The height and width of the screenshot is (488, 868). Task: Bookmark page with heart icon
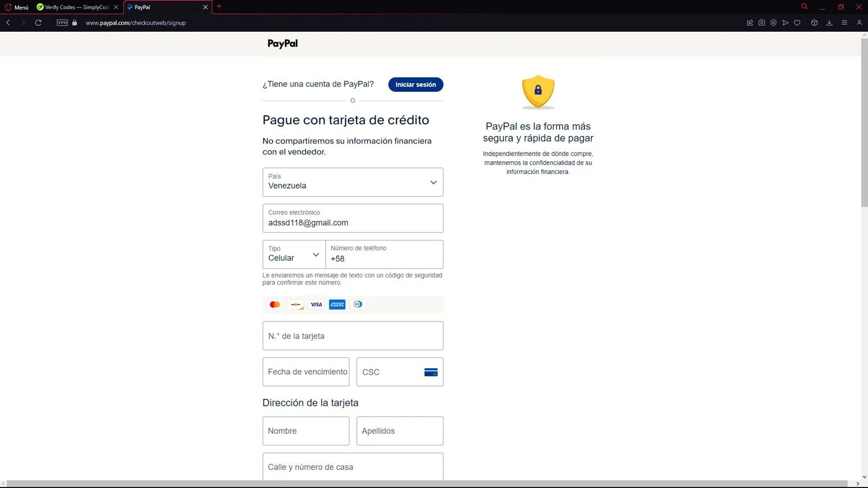click(x=797, y=23)
